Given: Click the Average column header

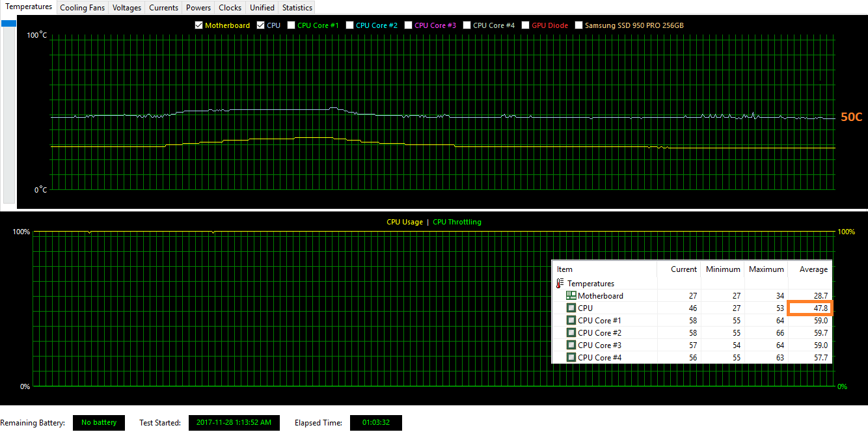Looking at the screenshot, I should click(x=813, y=269).
